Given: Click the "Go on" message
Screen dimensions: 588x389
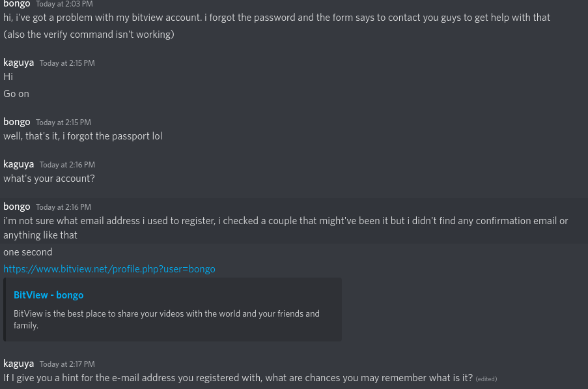Looking at the screenshot, I should pos(16,94).
